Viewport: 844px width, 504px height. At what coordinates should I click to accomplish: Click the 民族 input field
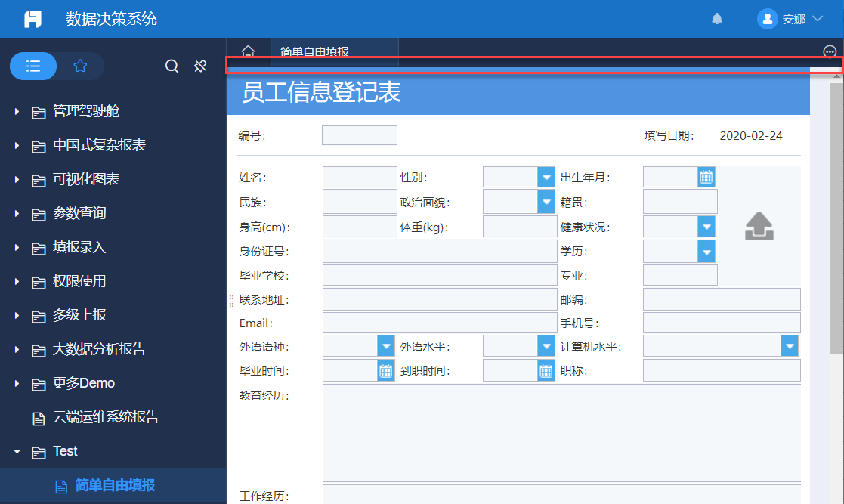pos(360,202)
